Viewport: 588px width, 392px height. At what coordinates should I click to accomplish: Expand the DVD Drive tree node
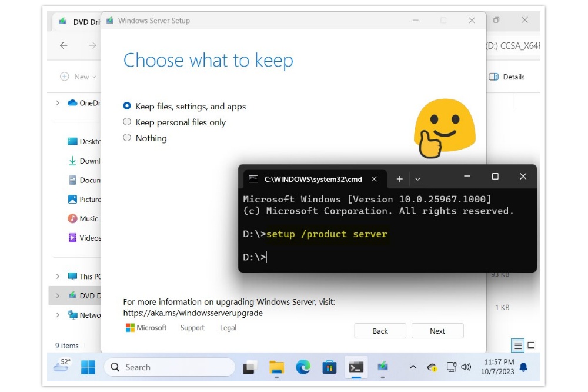pyautogui.click(x=58, y=295)
